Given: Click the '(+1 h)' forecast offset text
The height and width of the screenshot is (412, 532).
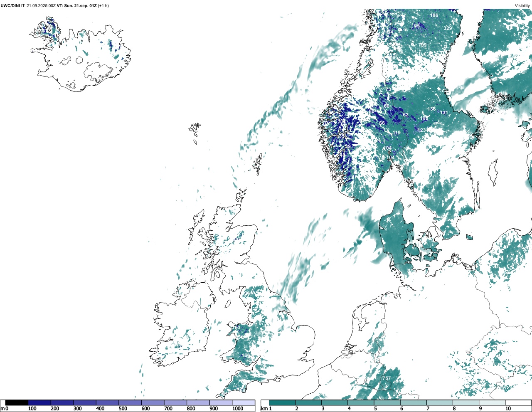Looking at the screenshot, I should point(103,5).
